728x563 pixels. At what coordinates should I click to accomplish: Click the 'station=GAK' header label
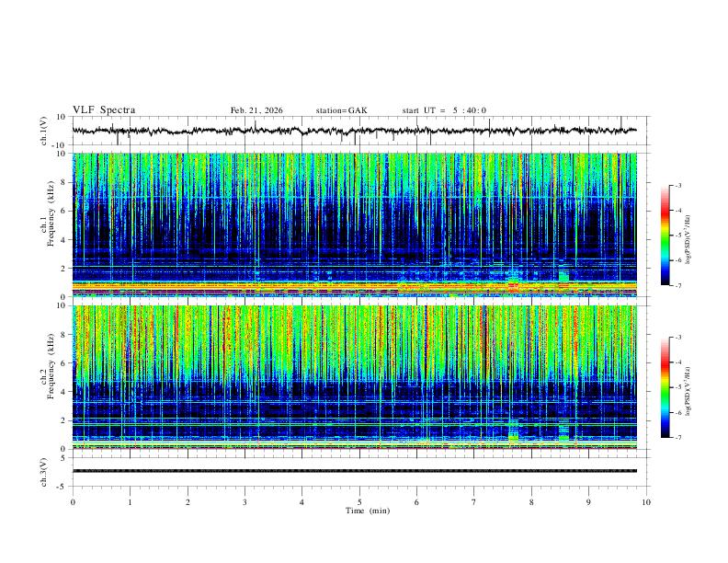(x=342, y=110)
